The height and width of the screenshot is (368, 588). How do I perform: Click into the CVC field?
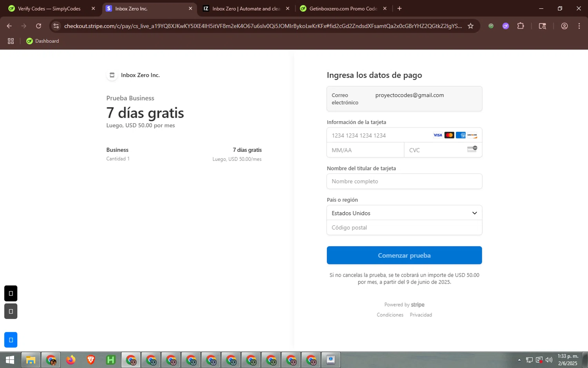coord(443,150)
